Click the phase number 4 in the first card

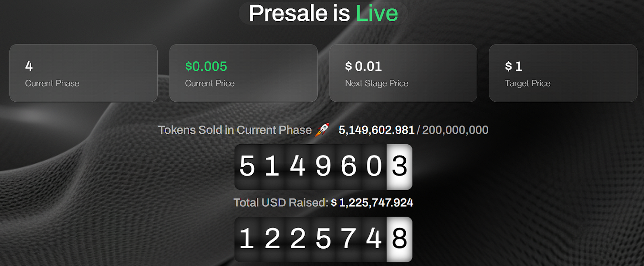click(x=28, y=66)
